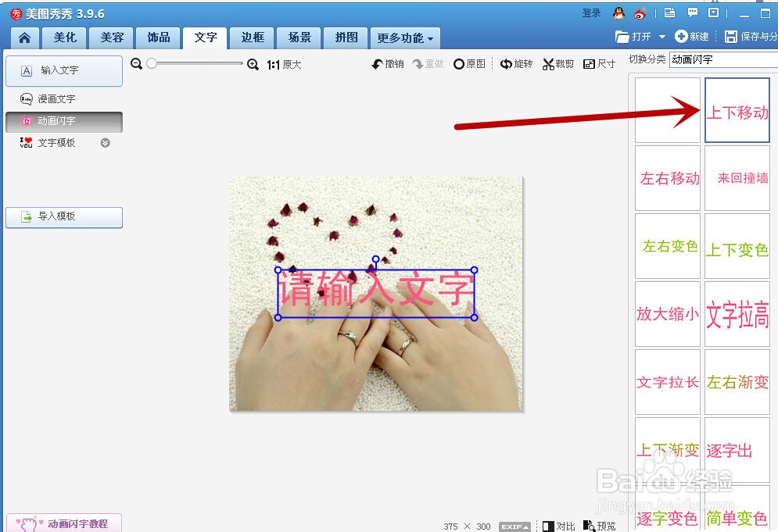Select the 逐字出 animation style
778x532 pixels.
click(x=737, y=450)
